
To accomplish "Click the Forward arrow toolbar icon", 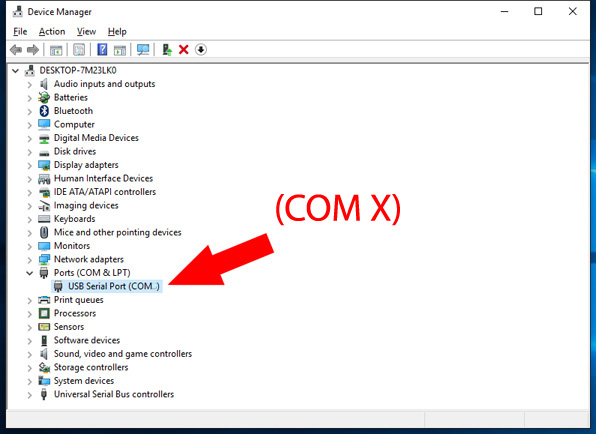I will click(x=33, y=50).
